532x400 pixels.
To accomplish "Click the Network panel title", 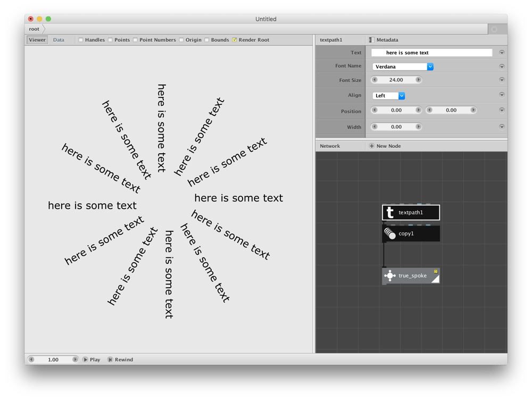I will point(330,146).
